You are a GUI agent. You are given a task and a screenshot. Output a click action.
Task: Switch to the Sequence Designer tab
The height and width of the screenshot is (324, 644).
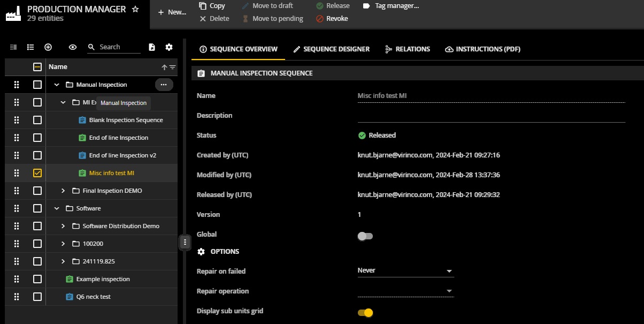(x=331, y=49)
